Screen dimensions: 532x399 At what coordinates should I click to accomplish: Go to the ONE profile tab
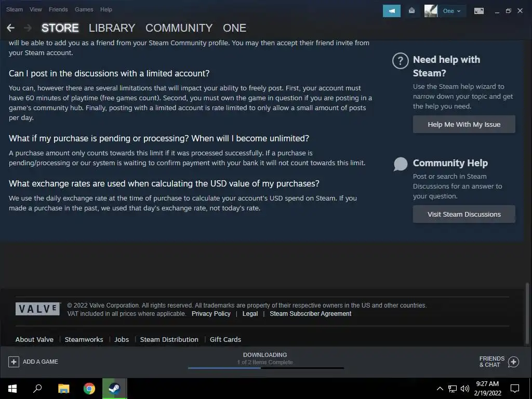[234, 28]
